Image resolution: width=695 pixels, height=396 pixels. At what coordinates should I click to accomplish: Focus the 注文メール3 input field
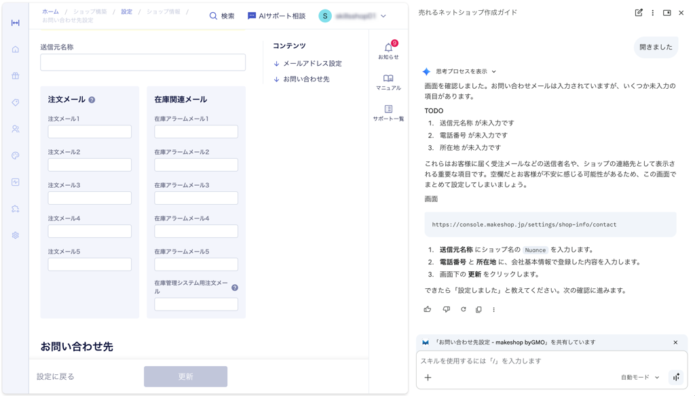[90, 198]
